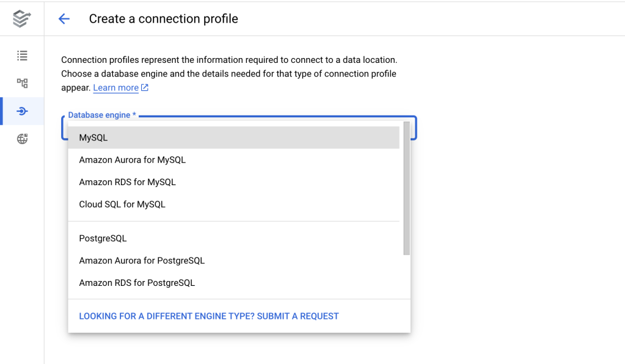Select Amazon Aurora for PostgreSQL

coord(142,261)
